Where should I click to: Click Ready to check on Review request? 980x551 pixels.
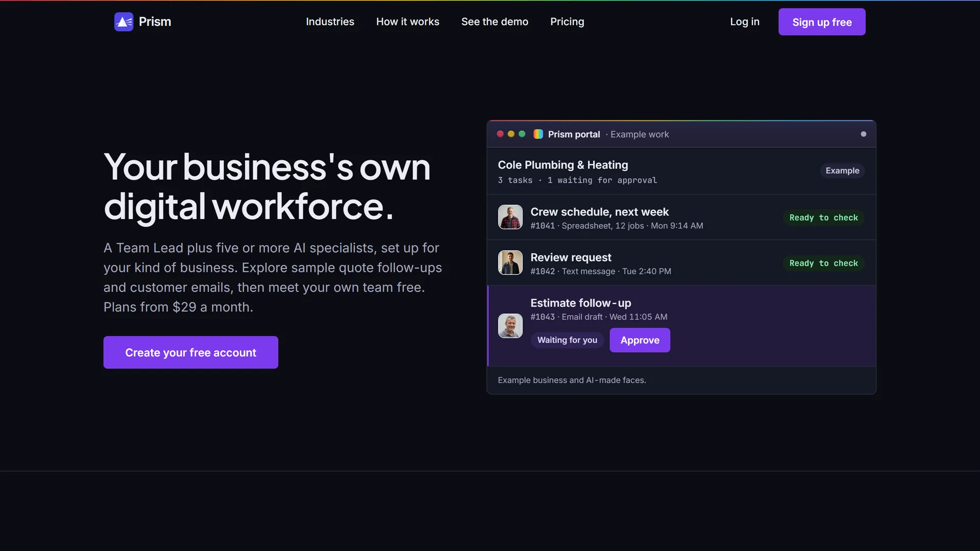pyautogui.click(x=824, y=263)
